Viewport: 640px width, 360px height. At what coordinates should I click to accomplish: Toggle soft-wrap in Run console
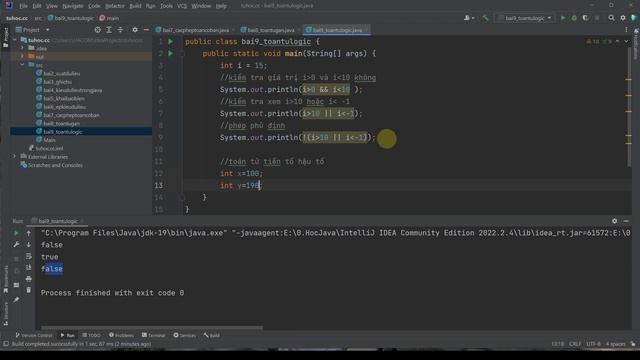29,256
